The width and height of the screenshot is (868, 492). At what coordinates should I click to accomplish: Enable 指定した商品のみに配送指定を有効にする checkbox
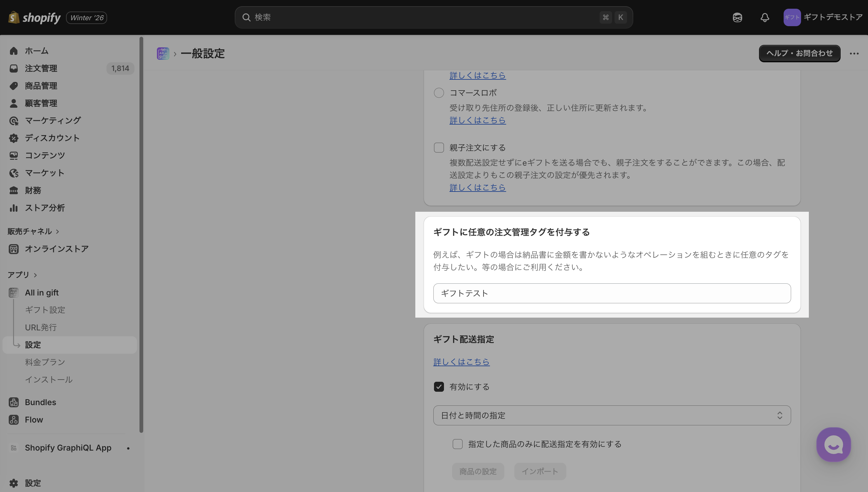coord(457,444)
